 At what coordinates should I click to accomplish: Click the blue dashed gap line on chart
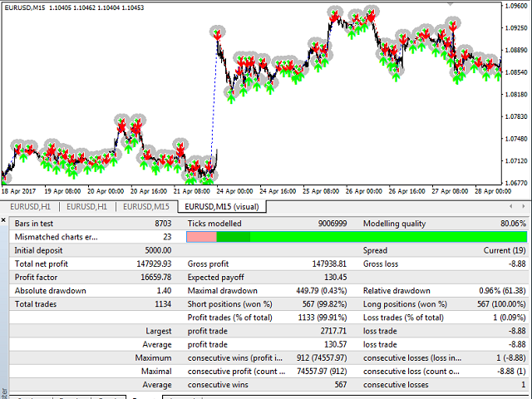(215, 100)
